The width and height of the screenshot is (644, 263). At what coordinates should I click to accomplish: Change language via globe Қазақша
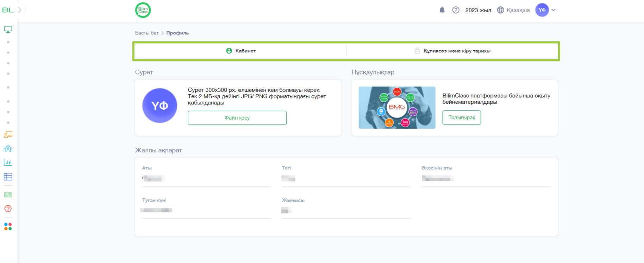pos(513,10)
